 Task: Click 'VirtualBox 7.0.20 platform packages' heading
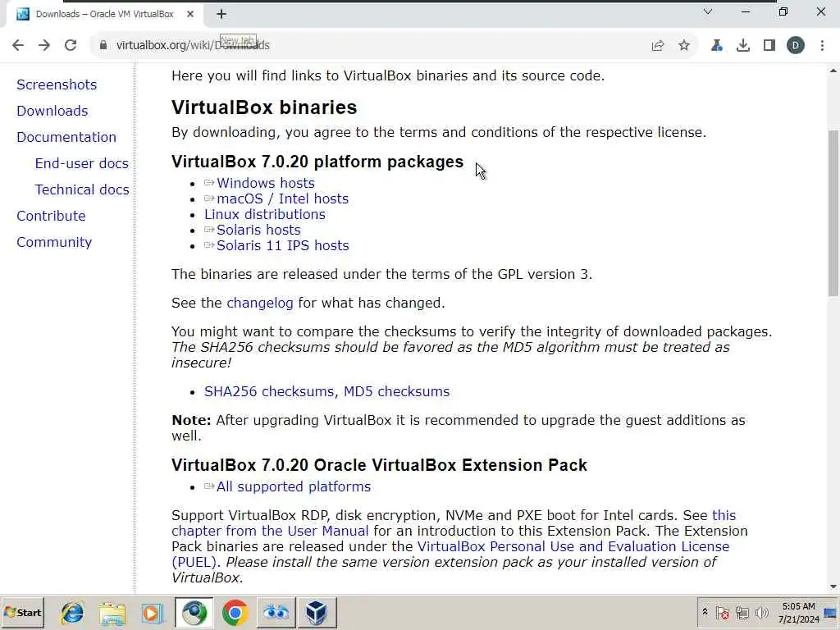[x=317, y=162]
